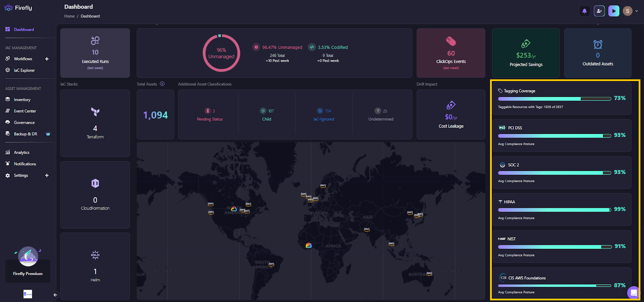This screenshot has width=644, height=302.
Task: Open the Outdated Assets card
Action: [598, 53]
